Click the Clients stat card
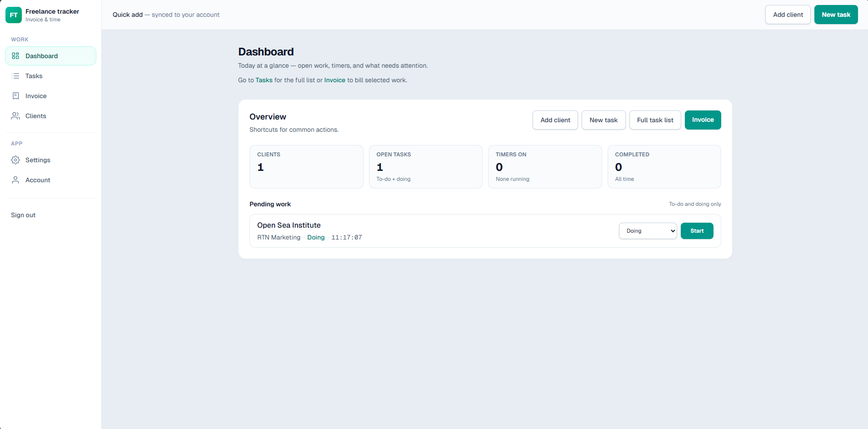Screen dimensions: 868x429 click(306, 167)
